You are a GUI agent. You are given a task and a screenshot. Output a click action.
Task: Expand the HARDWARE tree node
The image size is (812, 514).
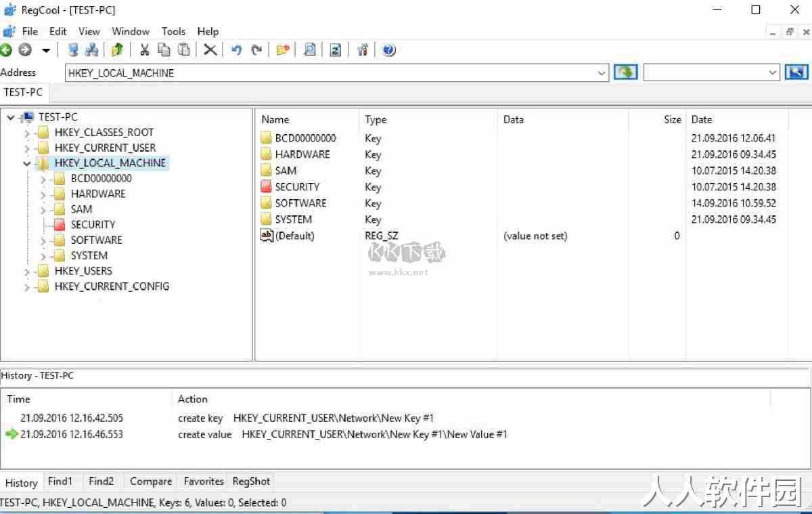point(43,194)
